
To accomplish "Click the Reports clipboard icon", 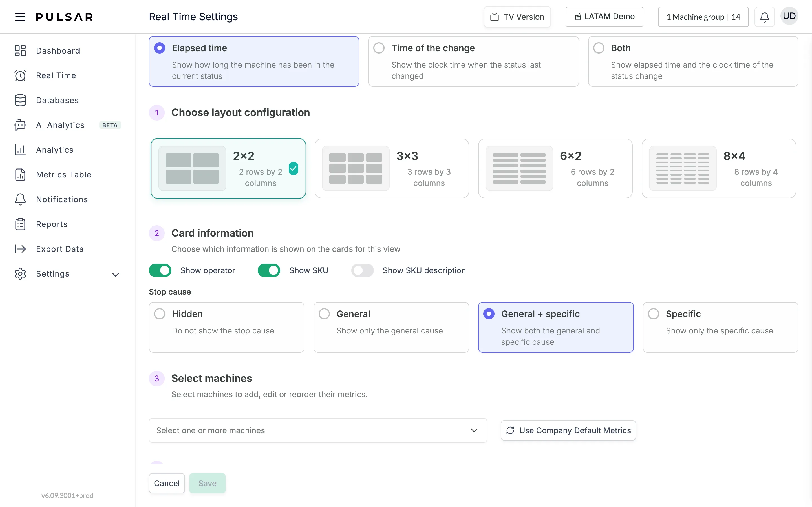I will (x=20, y=224).
